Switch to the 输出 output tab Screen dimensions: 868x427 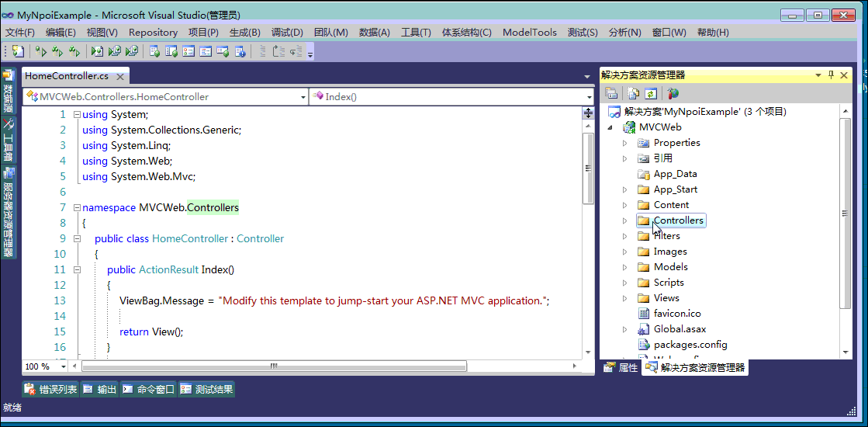pyautogui.click(x=100, y=390)
